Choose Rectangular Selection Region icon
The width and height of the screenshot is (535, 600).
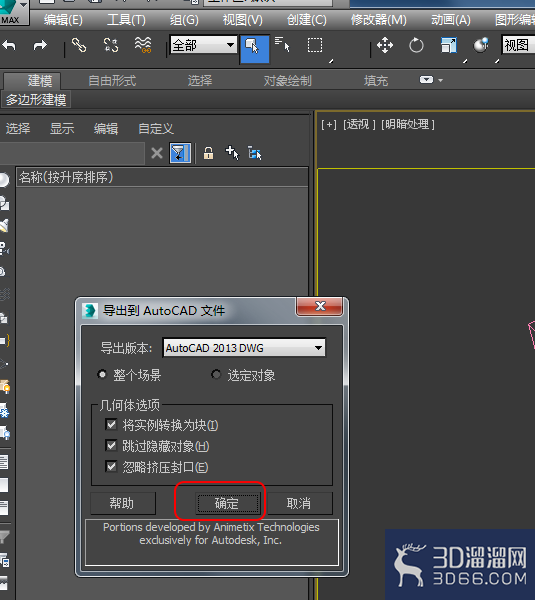click(315, 45)
